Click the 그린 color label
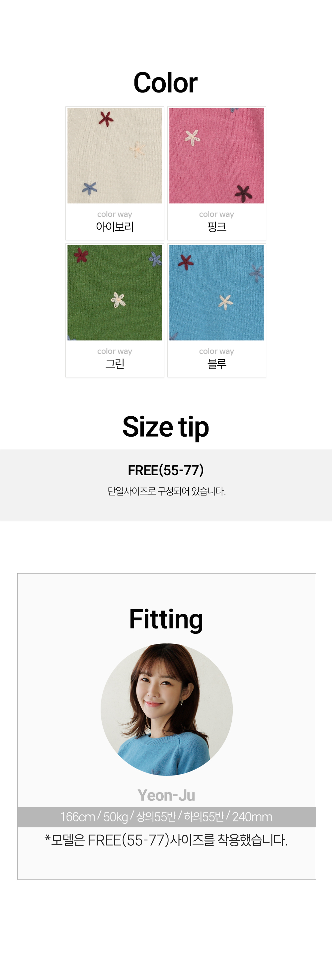This screenshot has width=332, height=980. pyautogui.click(x=115, y=364)
